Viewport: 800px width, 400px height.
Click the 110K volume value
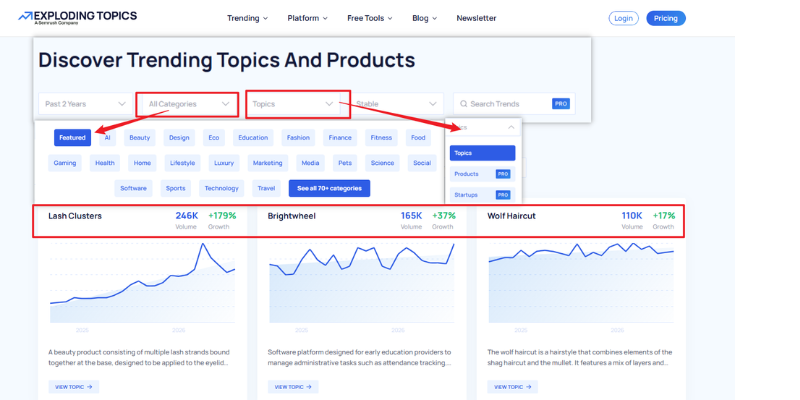(632, 216)
